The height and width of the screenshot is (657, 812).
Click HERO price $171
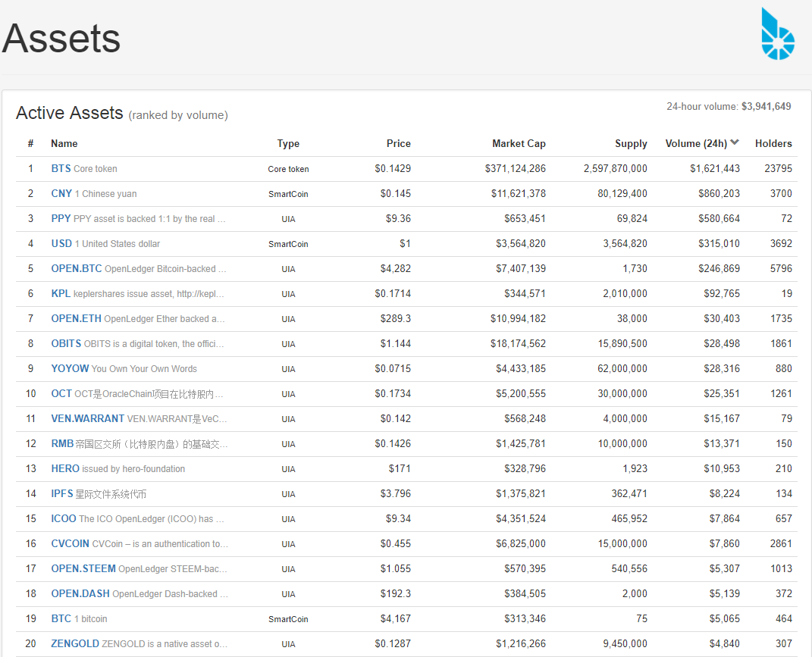coord(400,468)
